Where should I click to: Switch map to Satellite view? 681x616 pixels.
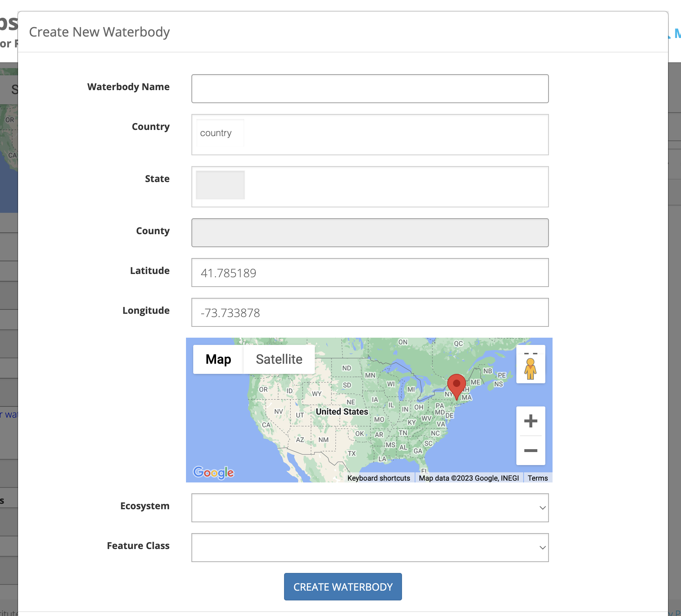coord(279,359)
